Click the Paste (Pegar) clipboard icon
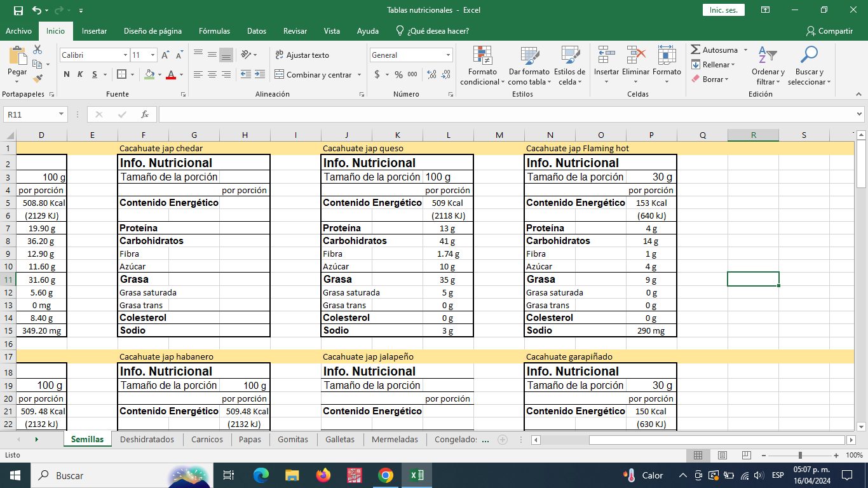This screenshot has width=868, height=488. click(17, 55)
